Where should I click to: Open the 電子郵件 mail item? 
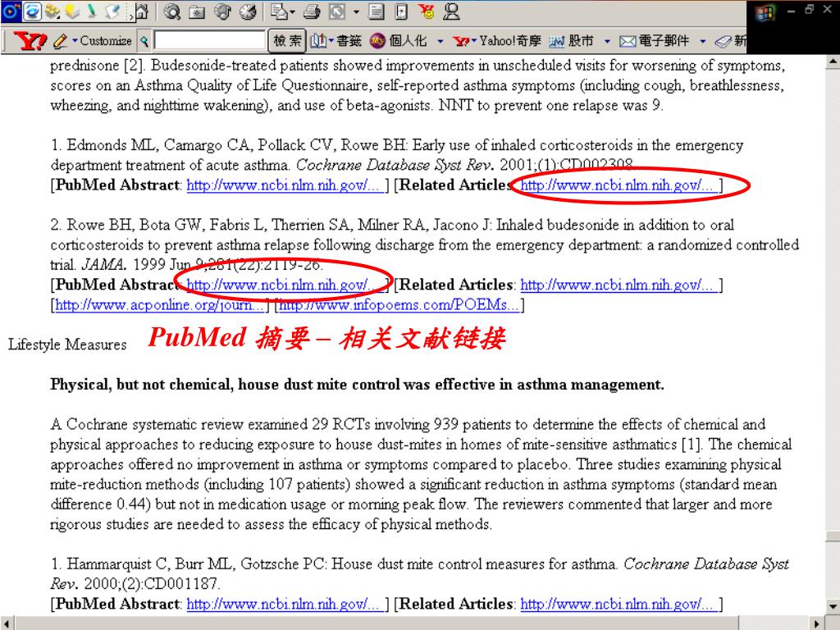click(664, 41)
